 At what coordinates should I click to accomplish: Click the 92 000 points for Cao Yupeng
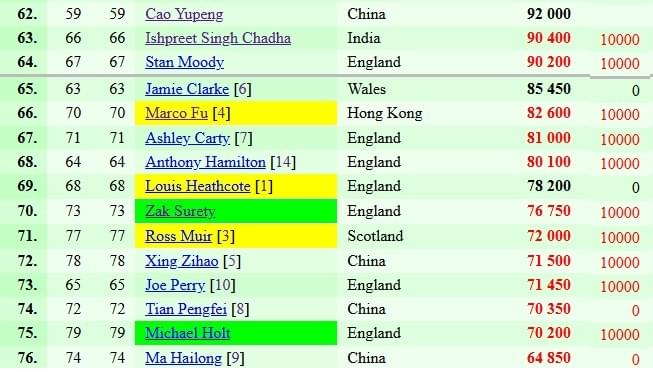point(548,14)
